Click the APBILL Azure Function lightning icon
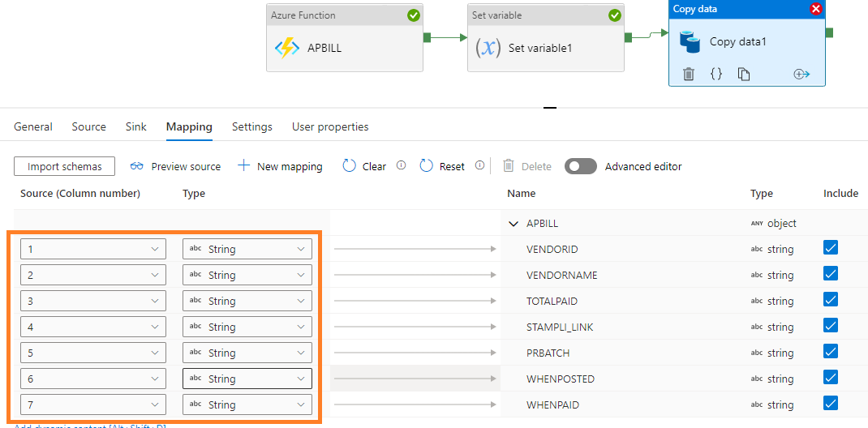This screenshot has height=428, width=868. tap(286, 48)
